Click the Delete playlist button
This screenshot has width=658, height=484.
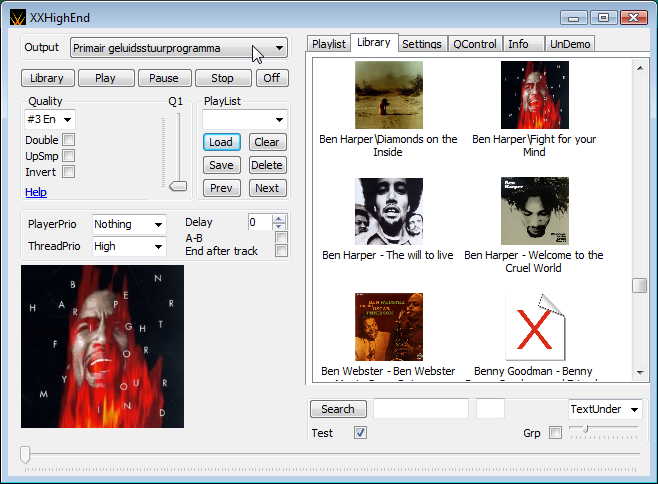tap(267, 165)
